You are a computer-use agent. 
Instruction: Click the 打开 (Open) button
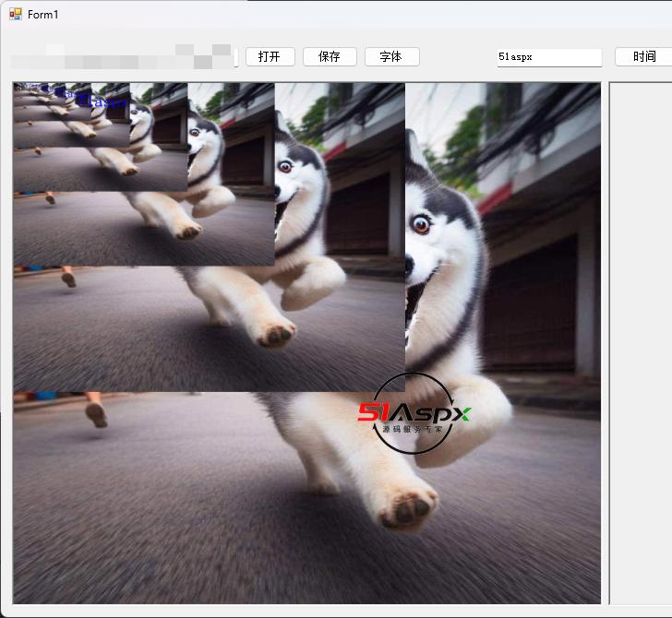(270, 56)
